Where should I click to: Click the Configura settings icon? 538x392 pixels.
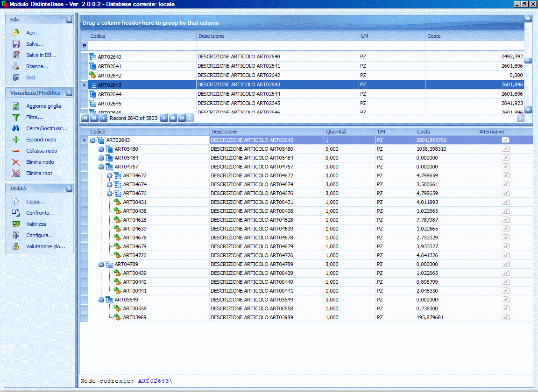pyautogui.click(x=16, y=235)
